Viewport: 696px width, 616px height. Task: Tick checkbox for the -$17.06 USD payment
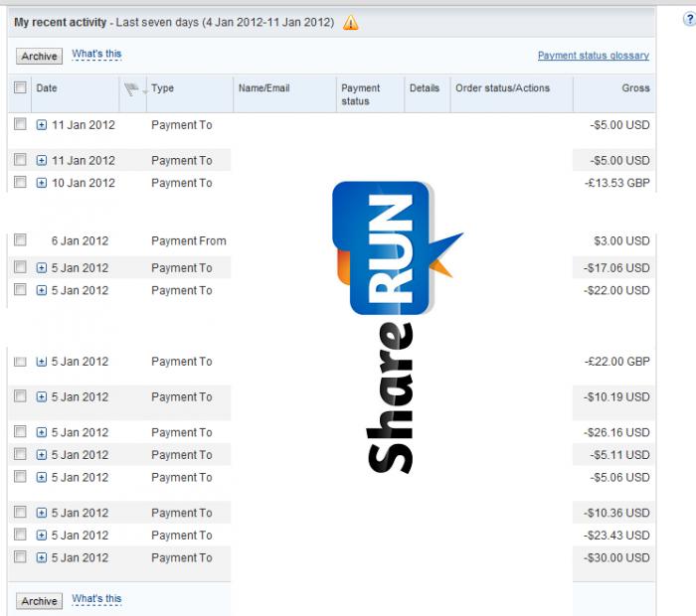click(x=20, y=267)
